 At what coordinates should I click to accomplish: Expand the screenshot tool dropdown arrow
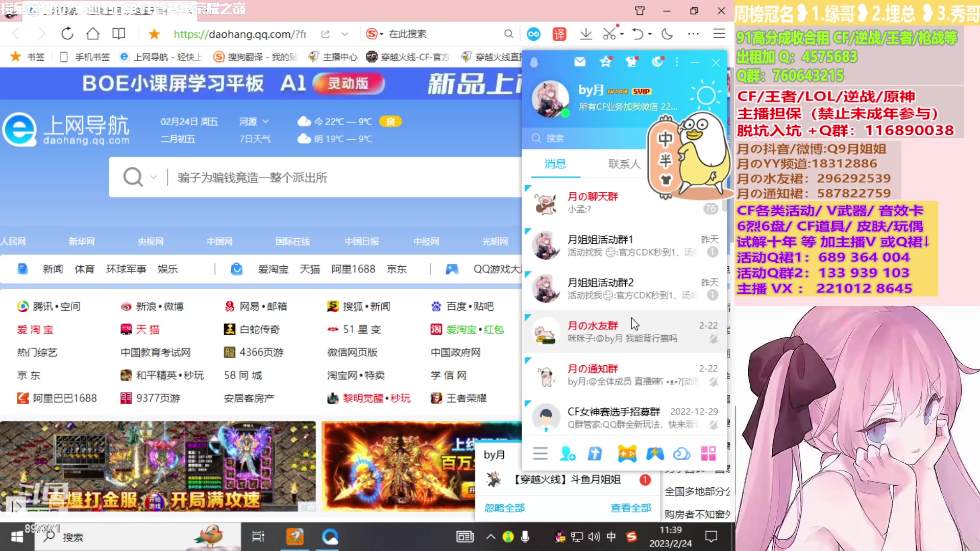622,34
